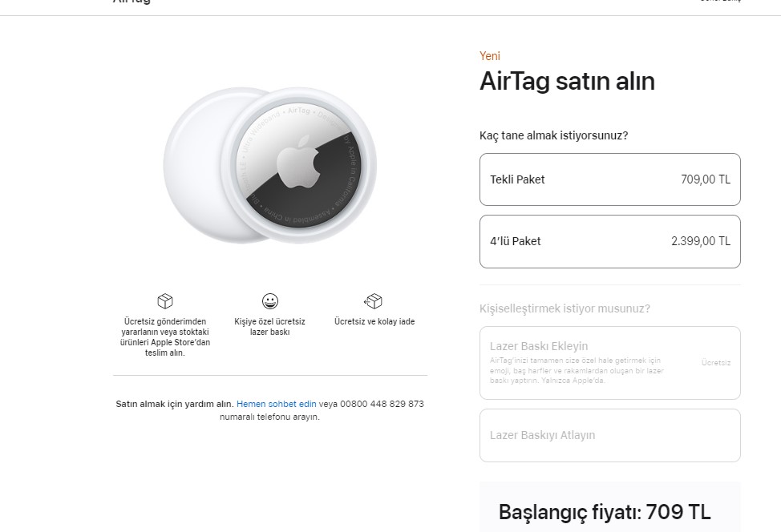This screenshot has height=532, width=781.
Task: Click the free and easy return icon
Action: 374,301
